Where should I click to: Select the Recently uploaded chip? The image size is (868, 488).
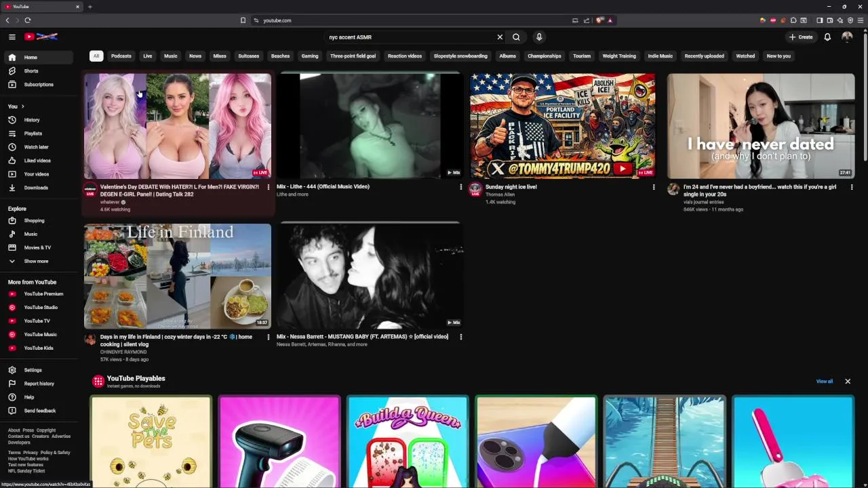tap(704, 56)
